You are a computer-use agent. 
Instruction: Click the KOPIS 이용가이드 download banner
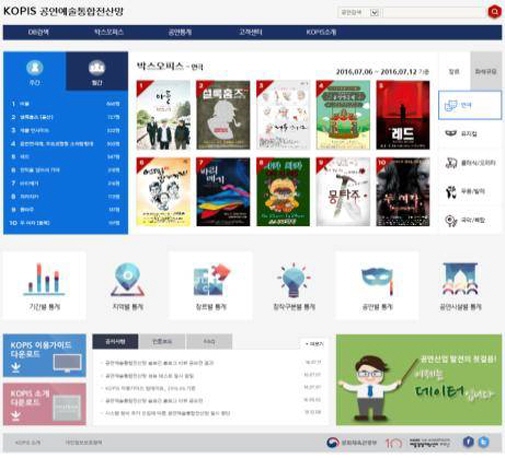(x=44, y=356)
